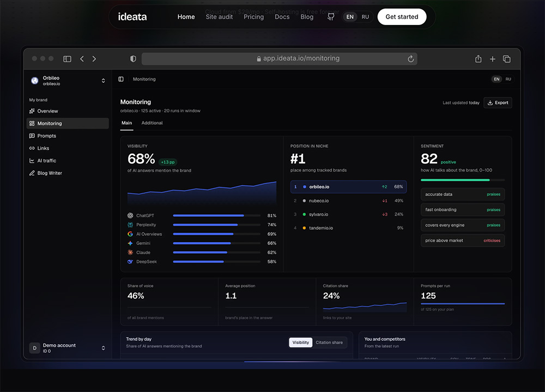Reload page with refresh icon
The height and width of the screenshot is (392, 545).
click(x=410, y=59)
